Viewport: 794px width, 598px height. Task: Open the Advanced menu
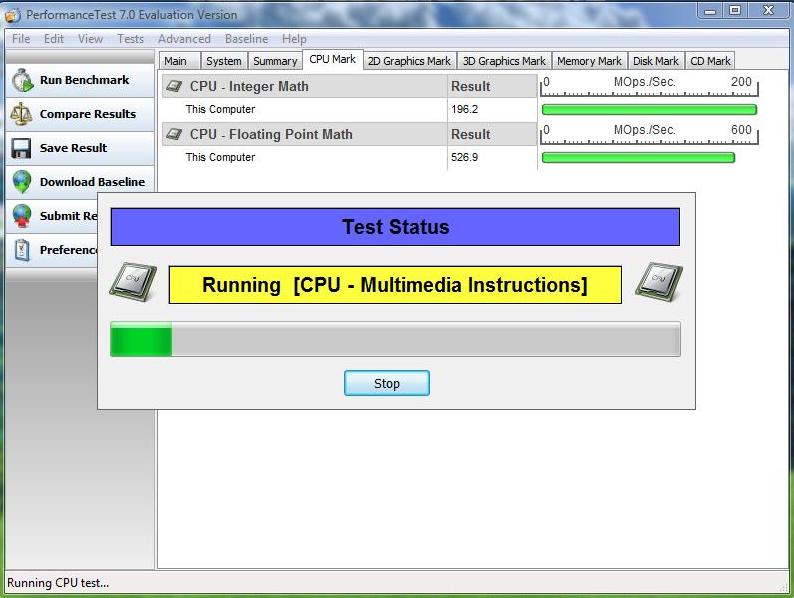click(x=184, y=39)
